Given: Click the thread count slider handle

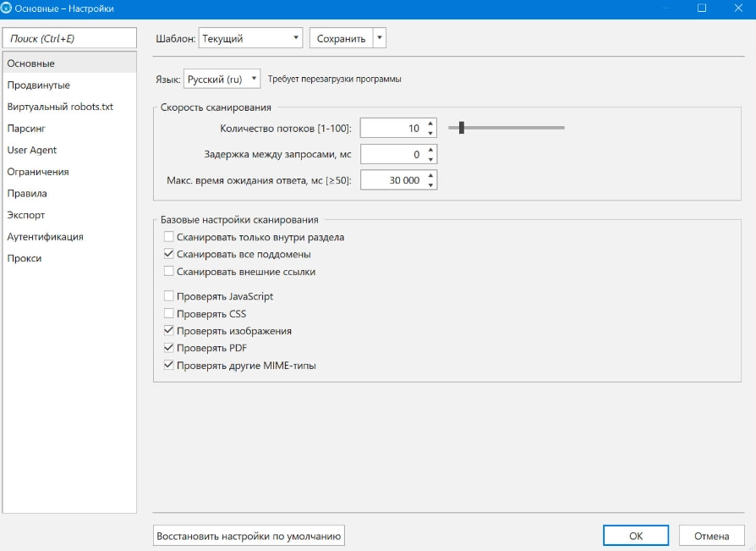Looking at the screenshot, I should click(461, 127).
